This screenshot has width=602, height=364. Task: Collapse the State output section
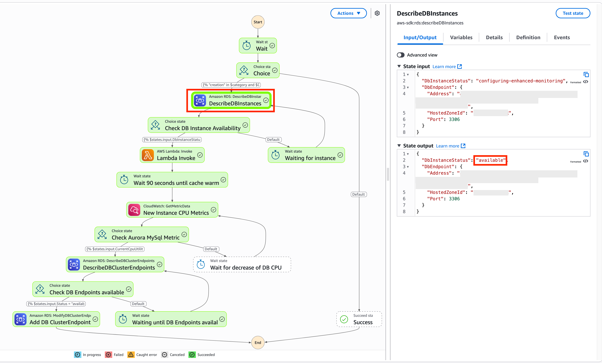[399, 146]
